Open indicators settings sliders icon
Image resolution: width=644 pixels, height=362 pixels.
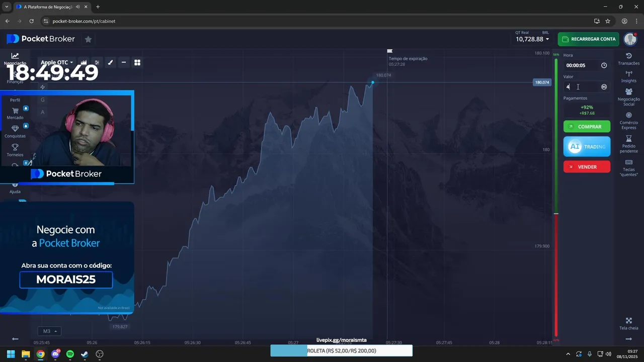pyautogui.click(x=97, y=62)
